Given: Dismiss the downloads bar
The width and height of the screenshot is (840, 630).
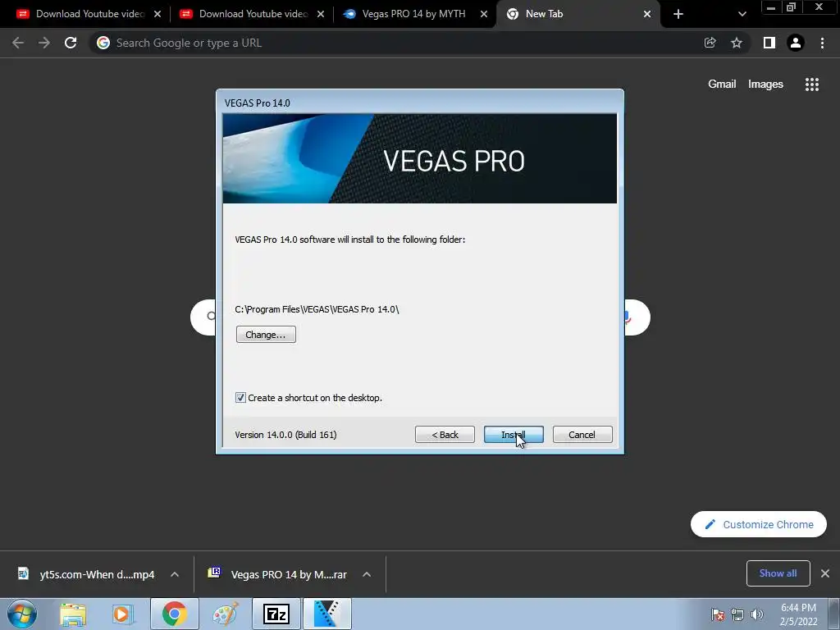Looking at the screenshot, I should tap(825, 573).
